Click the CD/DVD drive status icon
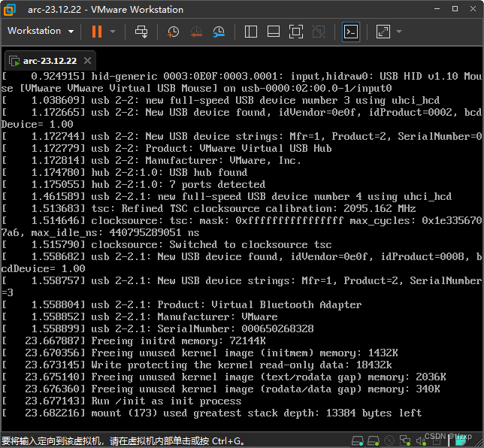Image resolution: width=484 pixels, height=448 pixels. (x=389, y=441)
